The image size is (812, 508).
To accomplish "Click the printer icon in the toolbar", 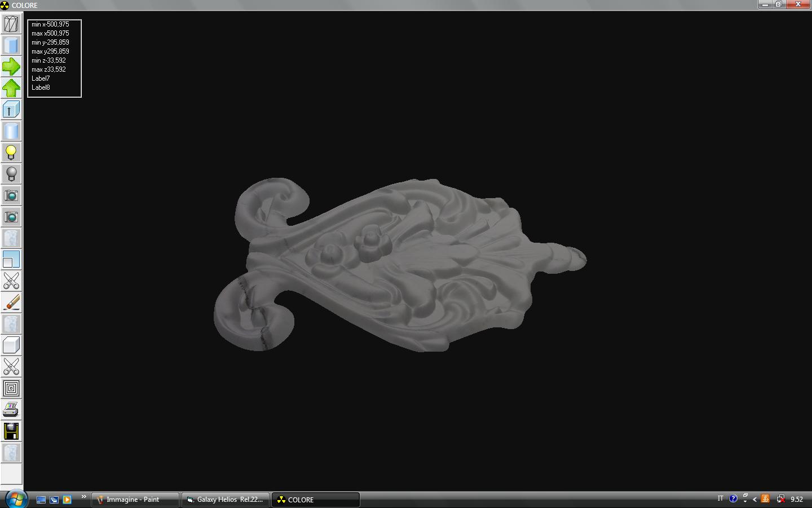I will [11, 410].
